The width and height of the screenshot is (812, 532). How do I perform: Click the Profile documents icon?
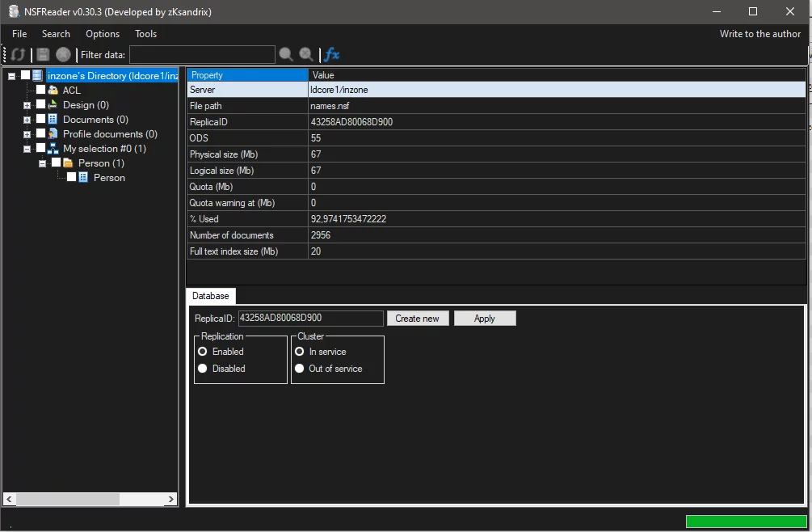pos(53,134)
